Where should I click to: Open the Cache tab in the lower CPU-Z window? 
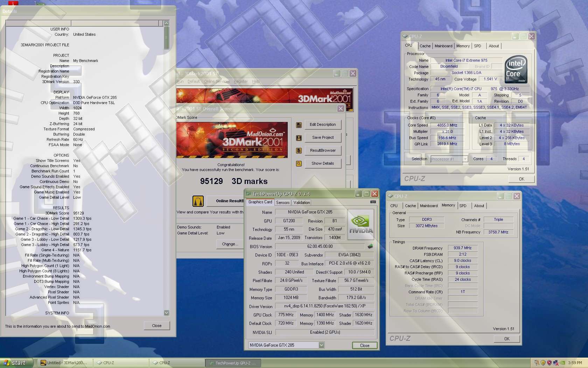(x=410, y=206)
